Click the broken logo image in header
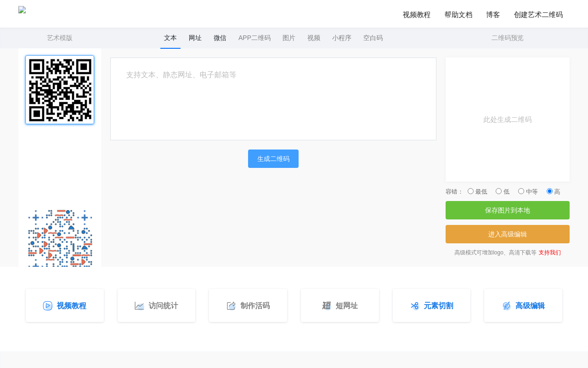 pyautogui.click(x=22, y=10)
